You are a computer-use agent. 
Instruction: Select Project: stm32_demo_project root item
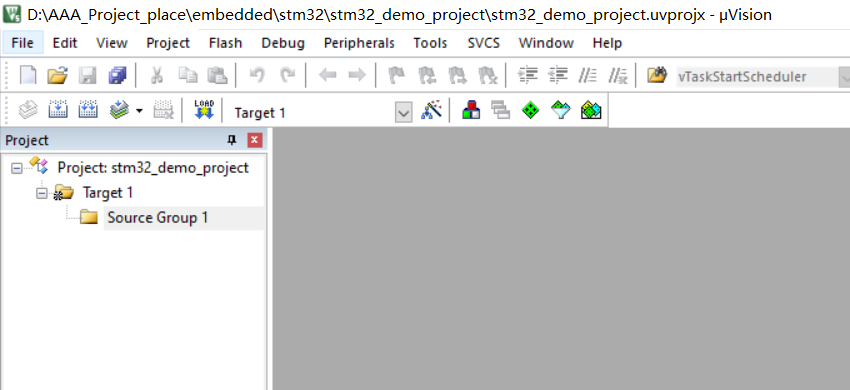click(x=153, y=168)
